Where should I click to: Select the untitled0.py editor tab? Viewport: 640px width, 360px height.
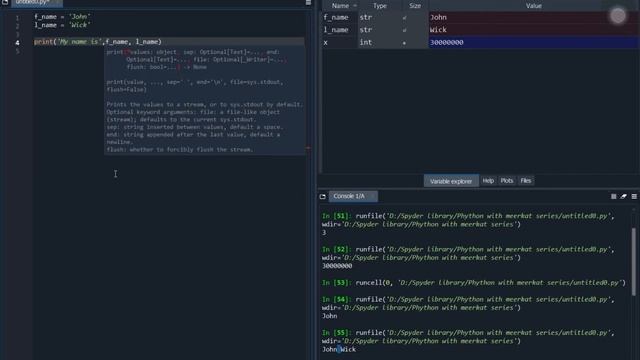tap(37, 3)
